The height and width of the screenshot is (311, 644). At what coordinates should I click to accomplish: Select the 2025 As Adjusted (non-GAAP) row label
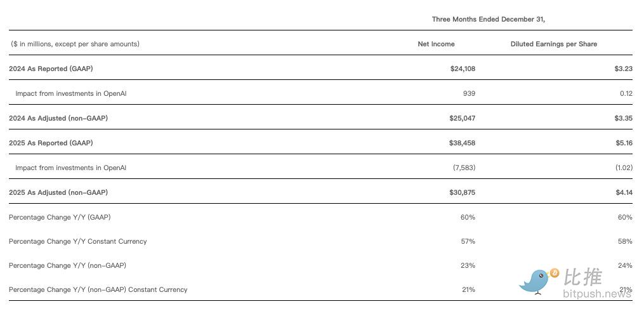click(58, 192)
